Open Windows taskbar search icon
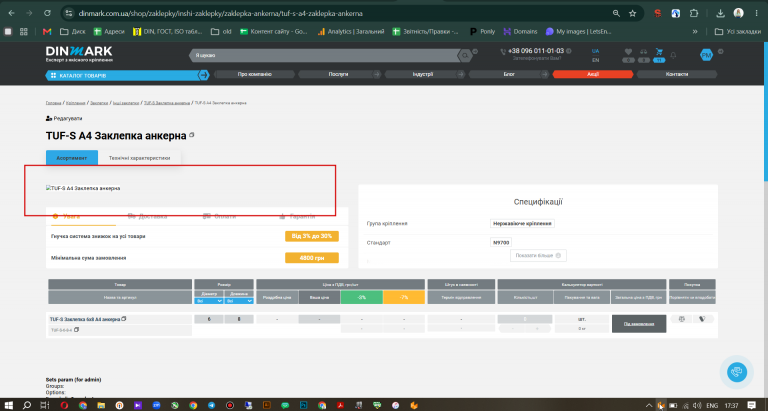The image size is (768, 411). coord(26,405)
